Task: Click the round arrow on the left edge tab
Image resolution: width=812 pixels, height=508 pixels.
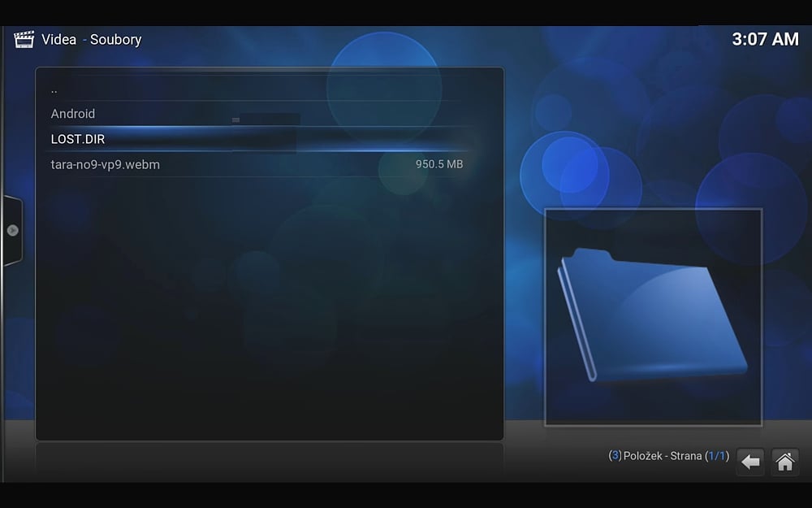Action: click(12, 230)
